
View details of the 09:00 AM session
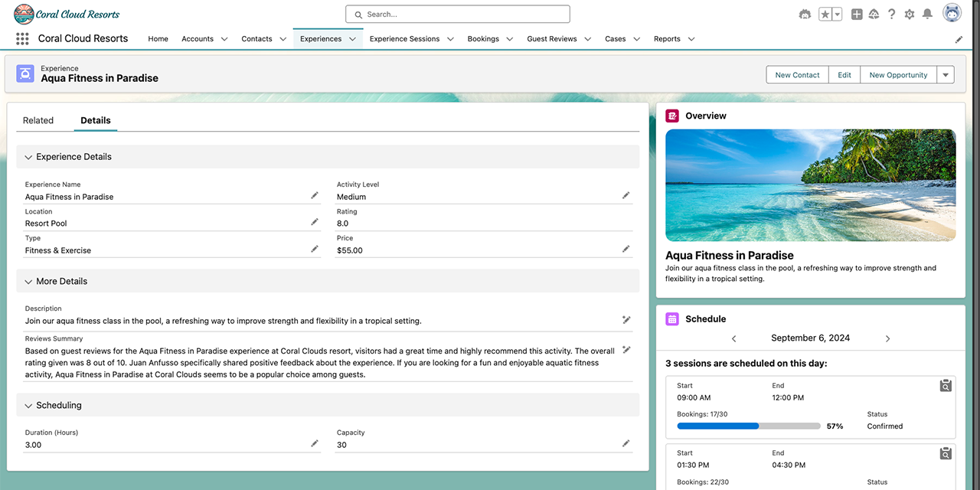[946, 386]
